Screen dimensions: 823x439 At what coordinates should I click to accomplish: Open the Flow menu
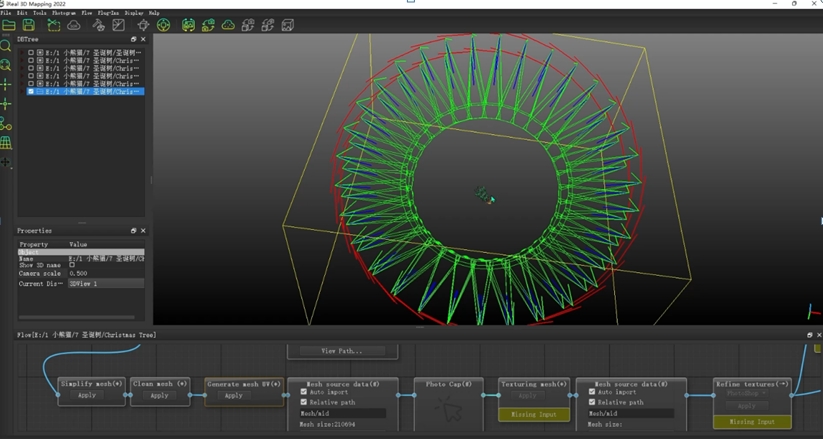click(x=87, y=13)
